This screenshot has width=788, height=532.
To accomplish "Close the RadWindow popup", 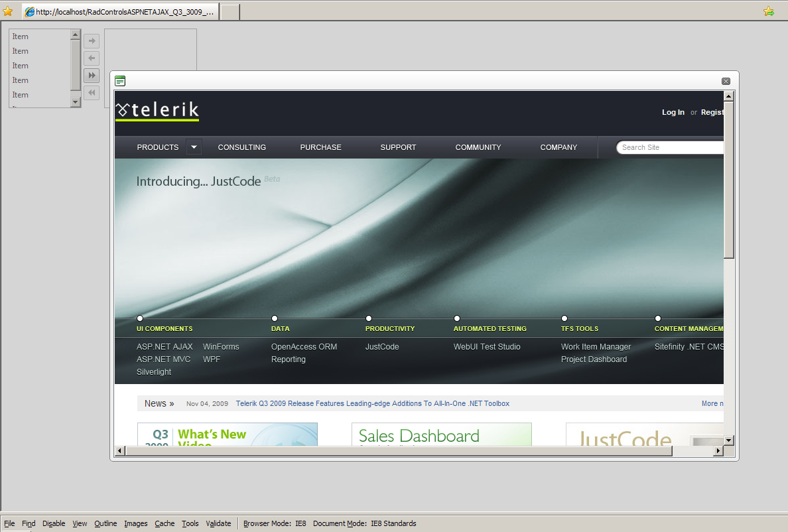I will pos(726,82).
